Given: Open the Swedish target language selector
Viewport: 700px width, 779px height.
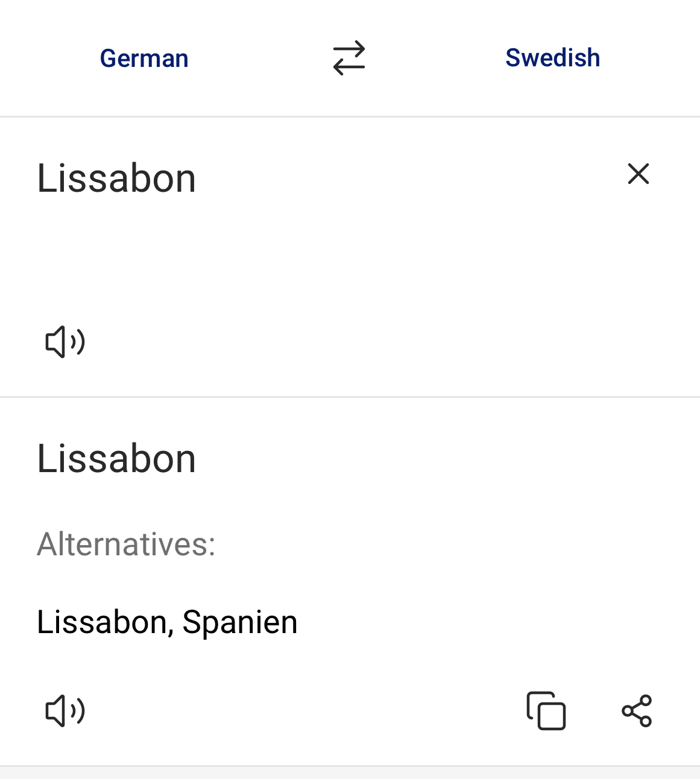Looking at the screenshot, I should click(x=553, y=58).
